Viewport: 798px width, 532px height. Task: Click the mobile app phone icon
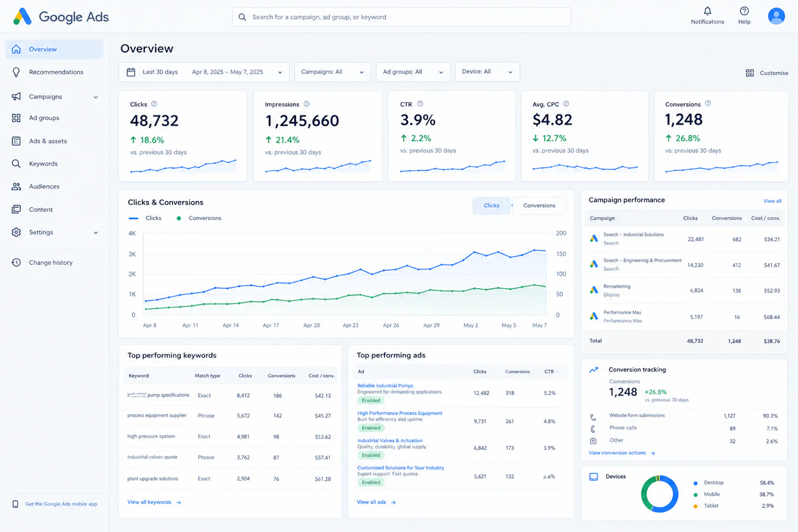(x=15, y=504)
